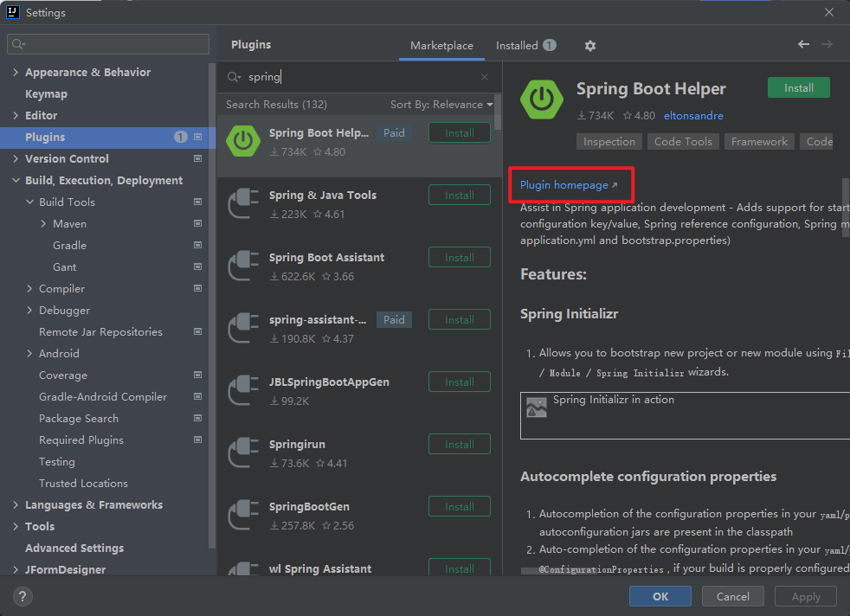Open plugin search history magnifier icon
The width and height of the screenshot is (850, 616).
point(234,77)
